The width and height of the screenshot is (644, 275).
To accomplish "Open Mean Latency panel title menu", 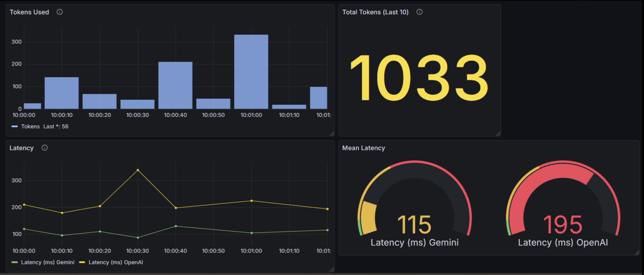I will tap(363, 148).
